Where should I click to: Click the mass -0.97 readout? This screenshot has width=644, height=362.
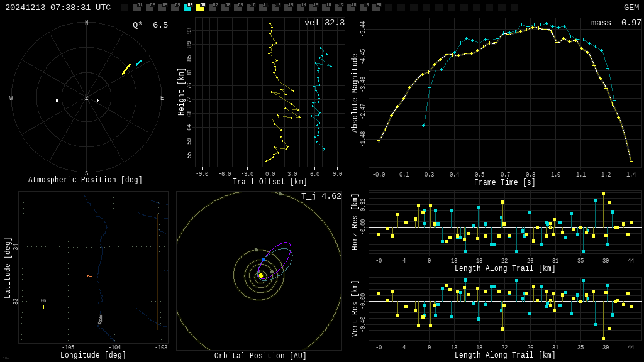click(x=616, y=23)
